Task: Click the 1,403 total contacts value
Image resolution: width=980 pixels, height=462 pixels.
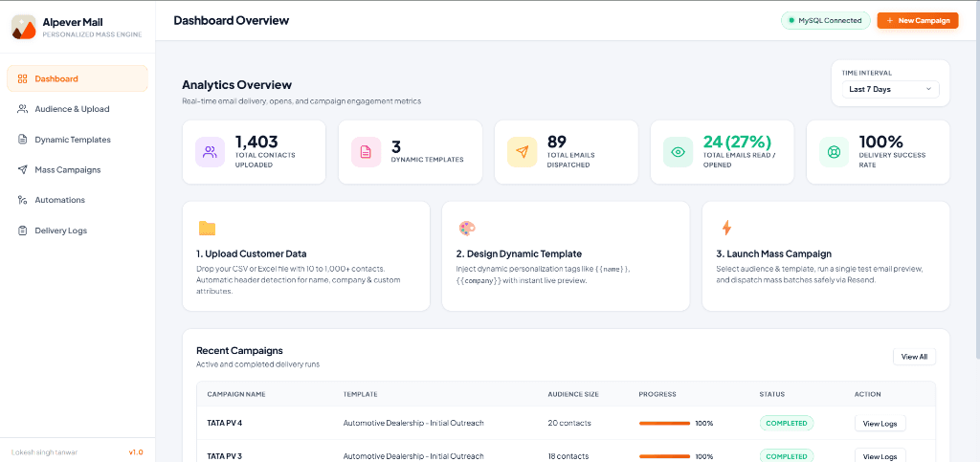Action: coord(256,143)
